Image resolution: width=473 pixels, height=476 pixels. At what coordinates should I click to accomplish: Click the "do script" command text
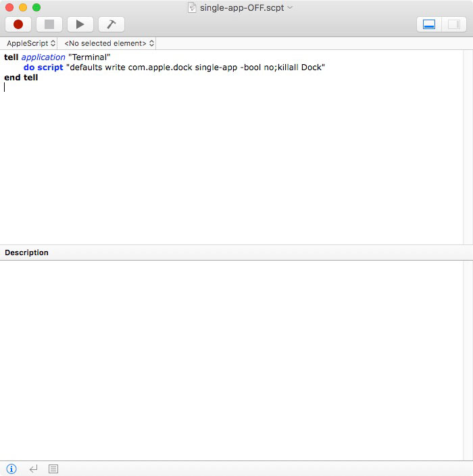(x=43, y=68)
